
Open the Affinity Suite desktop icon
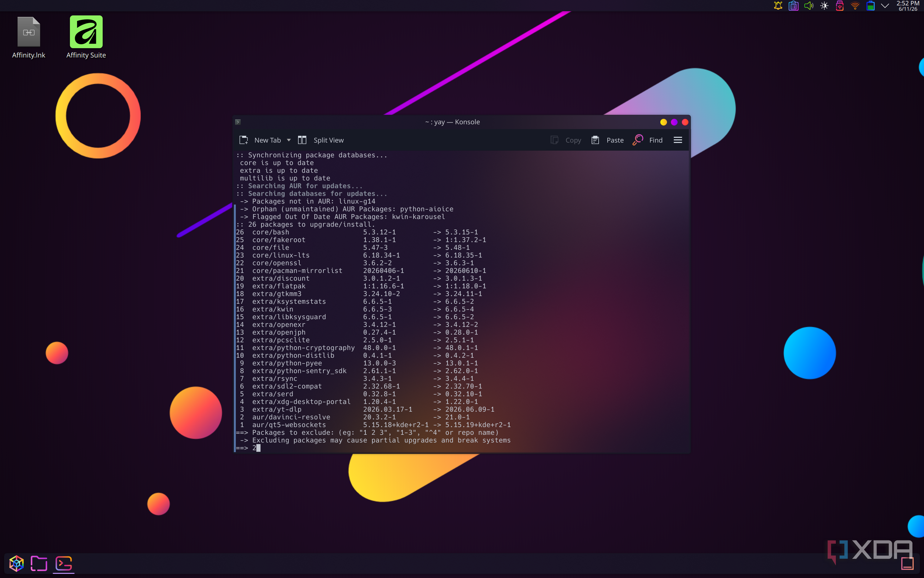pyautogui.click(x=86, y=38)
